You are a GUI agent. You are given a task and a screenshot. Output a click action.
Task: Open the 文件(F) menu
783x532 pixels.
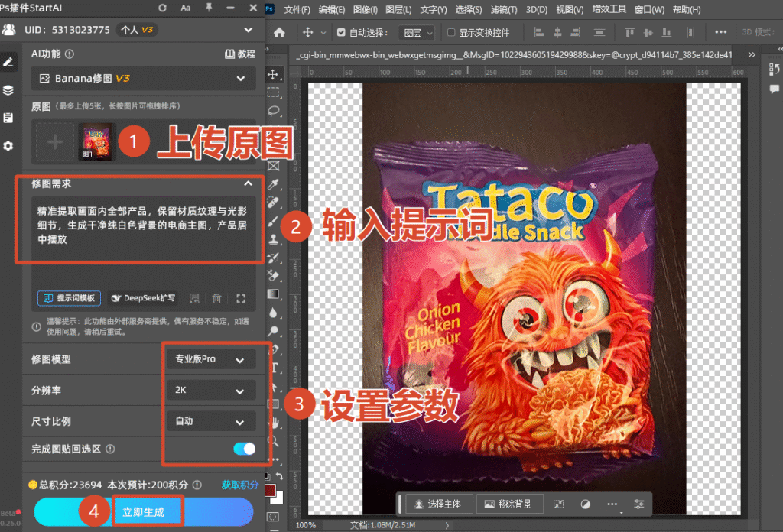[297, 9]
